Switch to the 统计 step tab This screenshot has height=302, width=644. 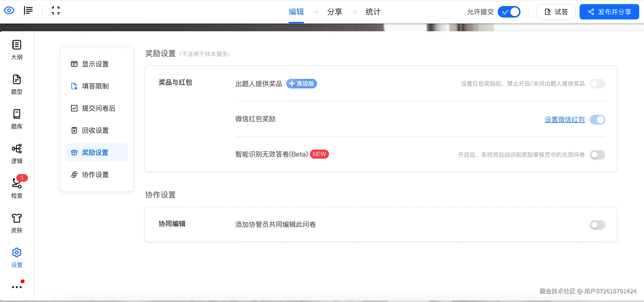point(373,12)
